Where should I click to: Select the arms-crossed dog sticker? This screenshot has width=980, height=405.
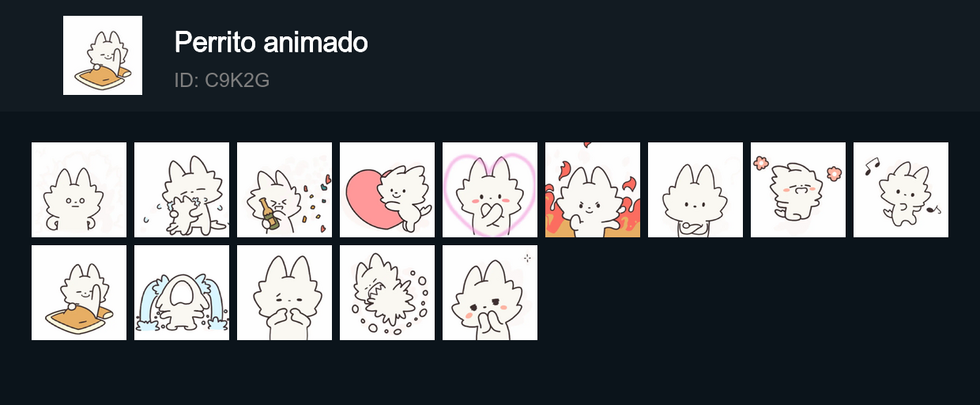[x=695, y=190]
